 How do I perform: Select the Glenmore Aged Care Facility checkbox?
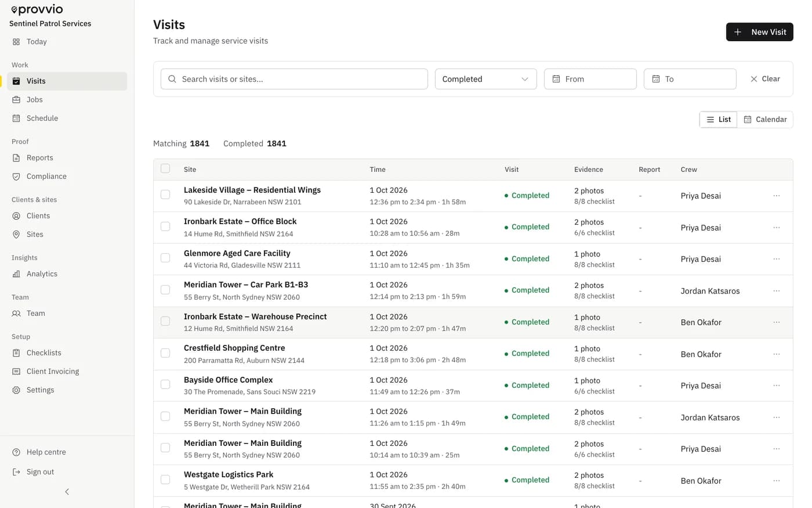point(165,258)
